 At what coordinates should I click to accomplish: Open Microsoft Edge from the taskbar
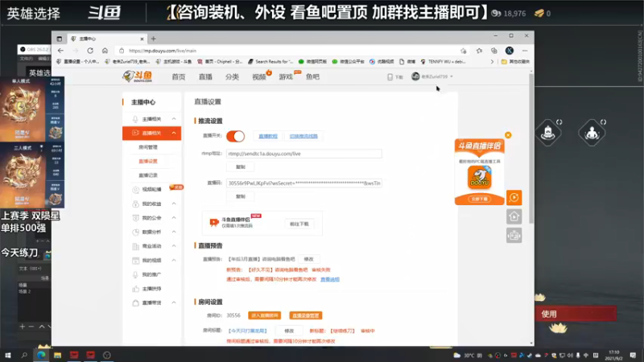click(41, 355)
